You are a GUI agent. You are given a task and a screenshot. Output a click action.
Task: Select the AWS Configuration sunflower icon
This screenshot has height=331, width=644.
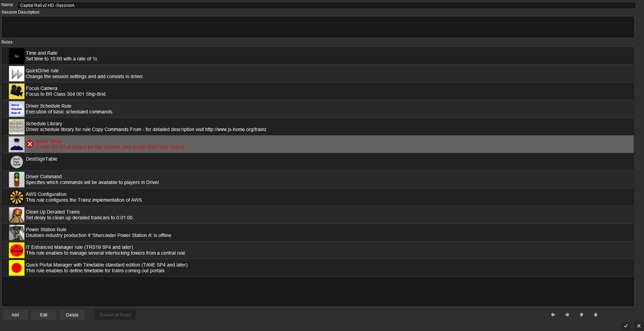click(17, 197)
